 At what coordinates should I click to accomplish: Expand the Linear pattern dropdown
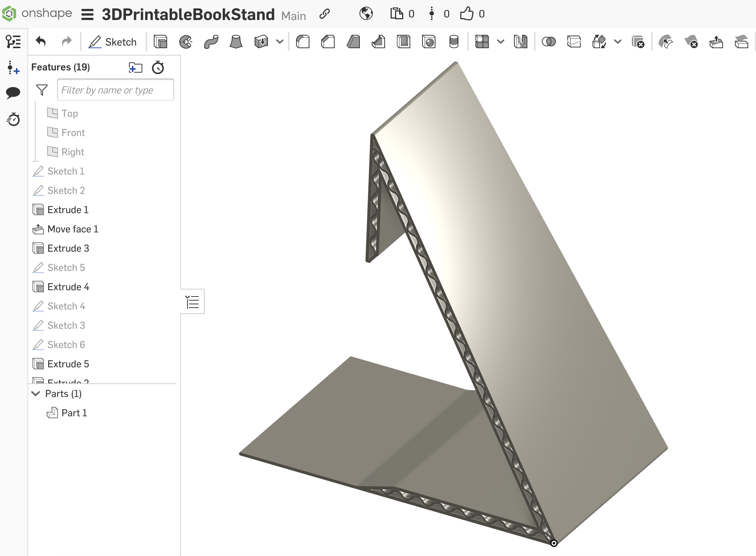(x=501, y=42)
